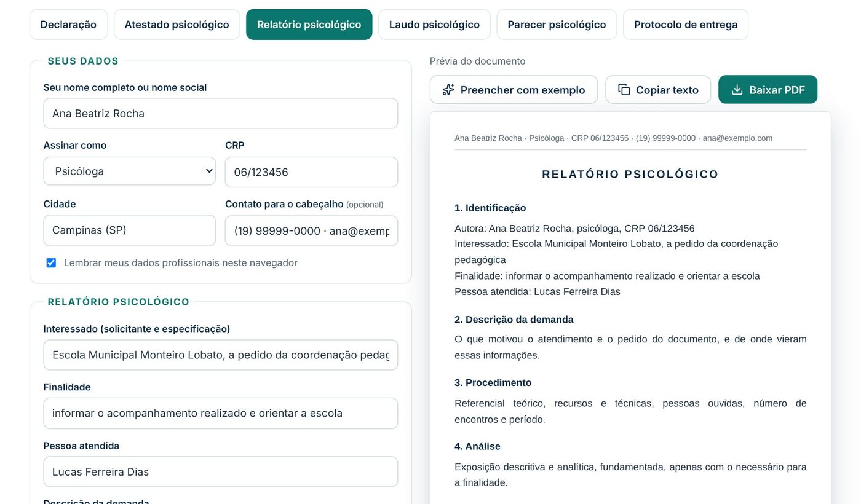Viewport: 861px width, 504px height.
Task: Open the Assinar como dropdown
Action: [129, 171]
